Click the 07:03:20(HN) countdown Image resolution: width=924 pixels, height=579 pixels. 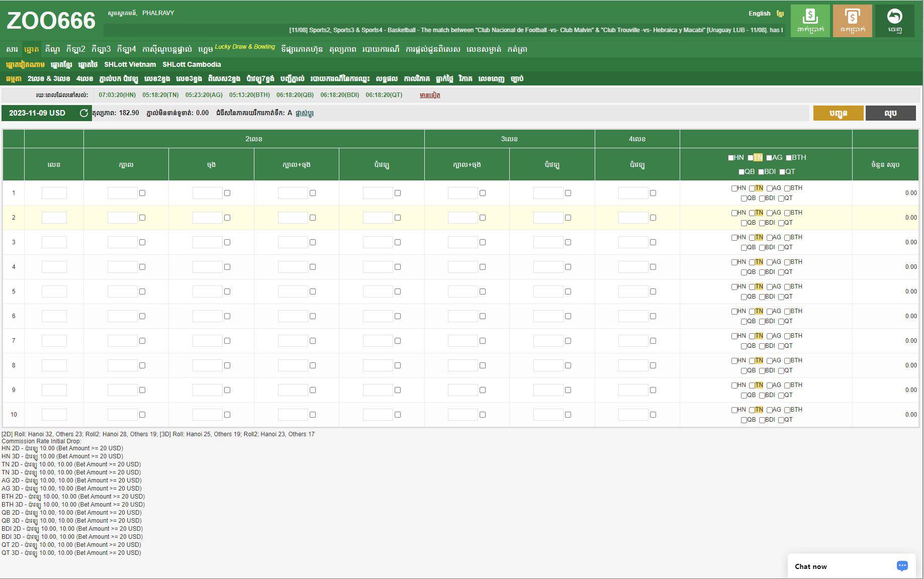click(x=117, y=95)
